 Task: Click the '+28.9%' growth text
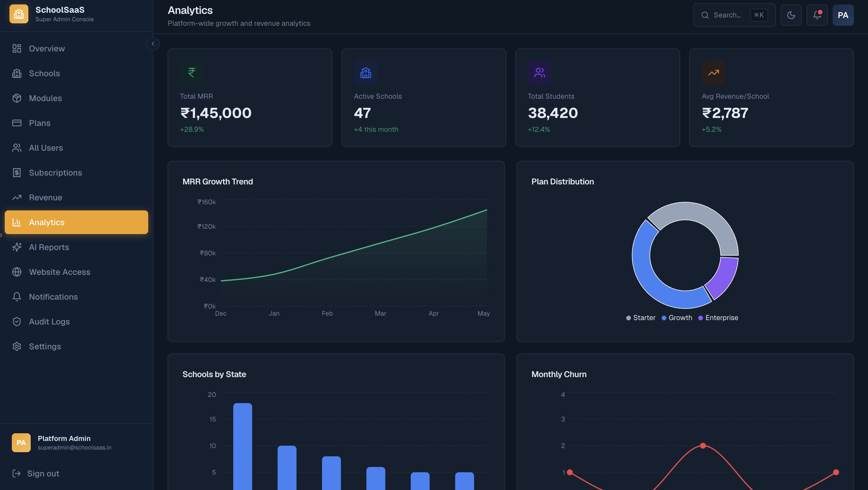192,129
